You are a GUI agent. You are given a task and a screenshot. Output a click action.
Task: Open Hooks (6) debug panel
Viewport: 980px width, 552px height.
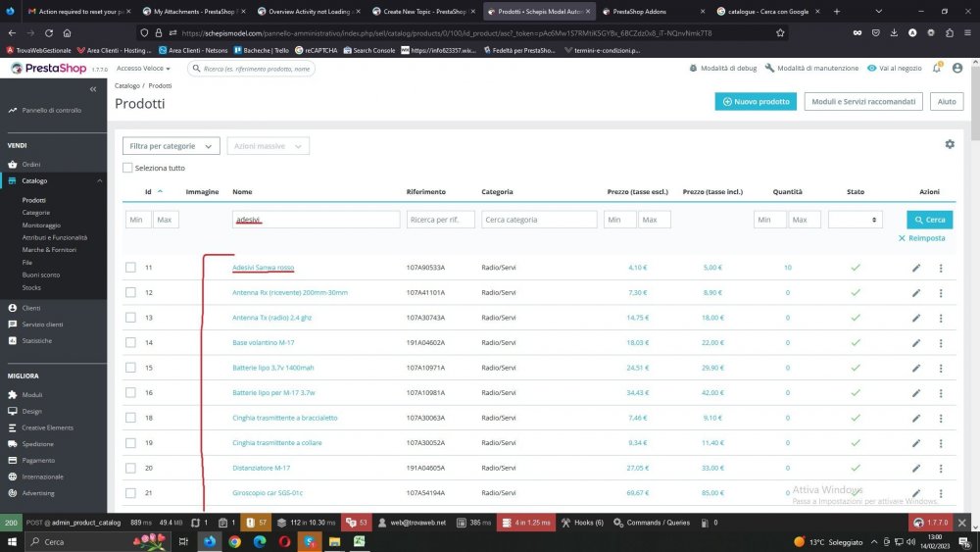pos(582,523)
